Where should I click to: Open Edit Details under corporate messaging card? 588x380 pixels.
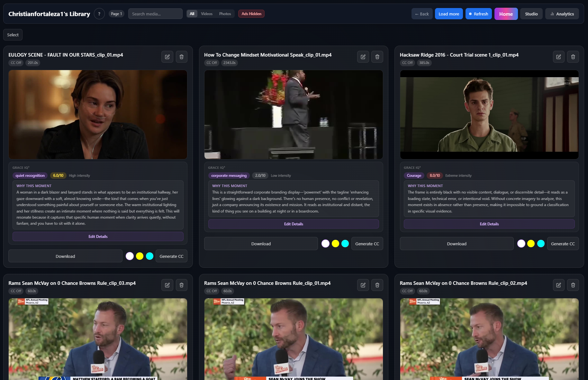tap(294, 224)
